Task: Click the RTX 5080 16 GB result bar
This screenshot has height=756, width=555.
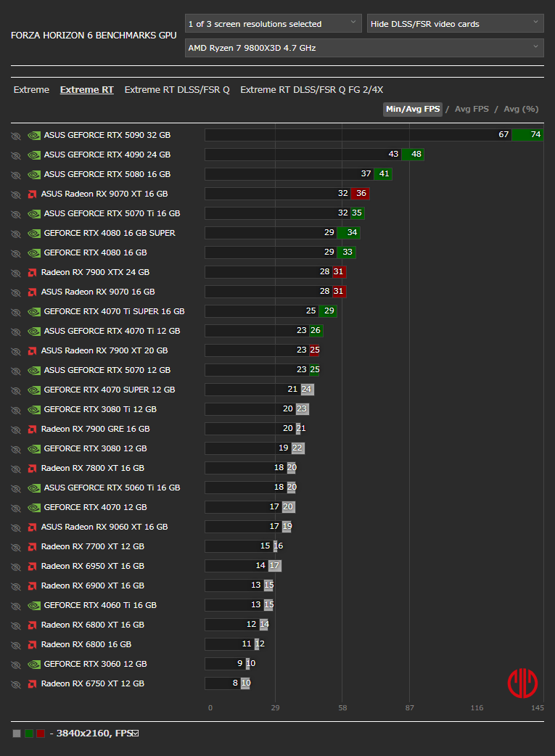Action: point(298,174)
